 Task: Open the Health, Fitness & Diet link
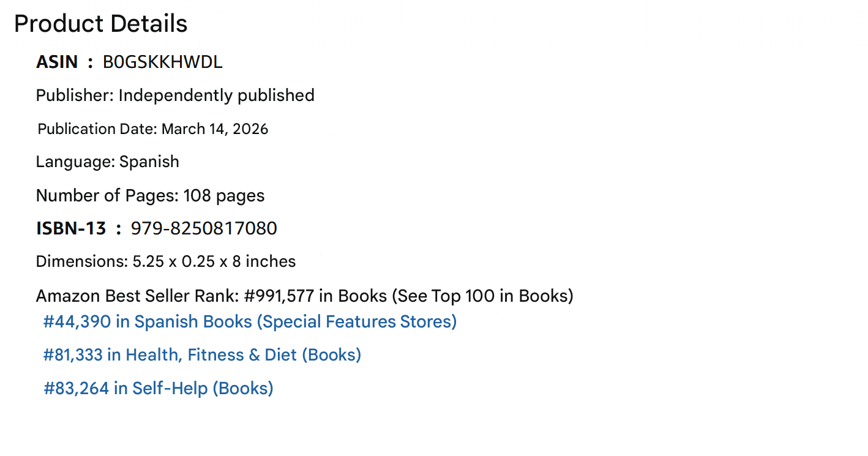coord(202,355)
